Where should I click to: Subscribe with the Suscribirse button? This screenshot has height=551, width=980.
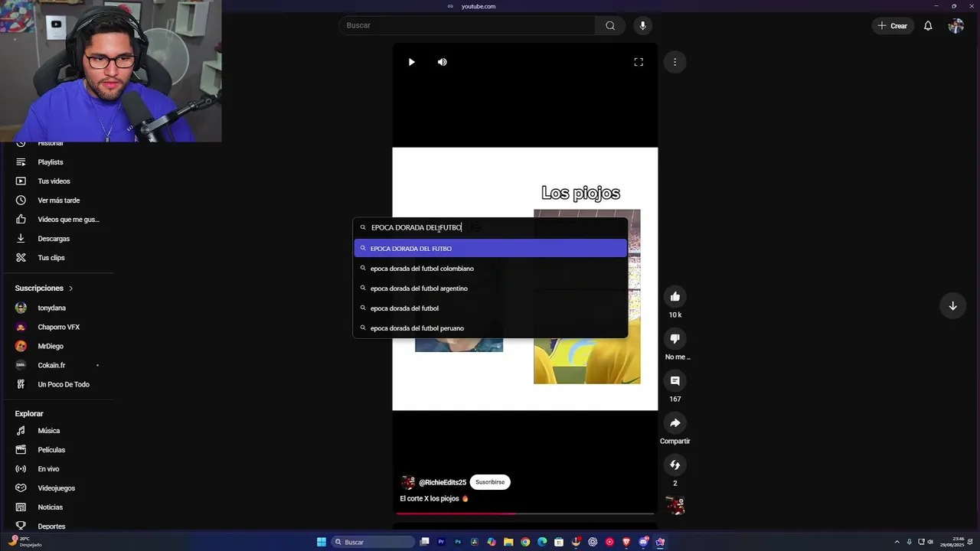pos(490,482)
